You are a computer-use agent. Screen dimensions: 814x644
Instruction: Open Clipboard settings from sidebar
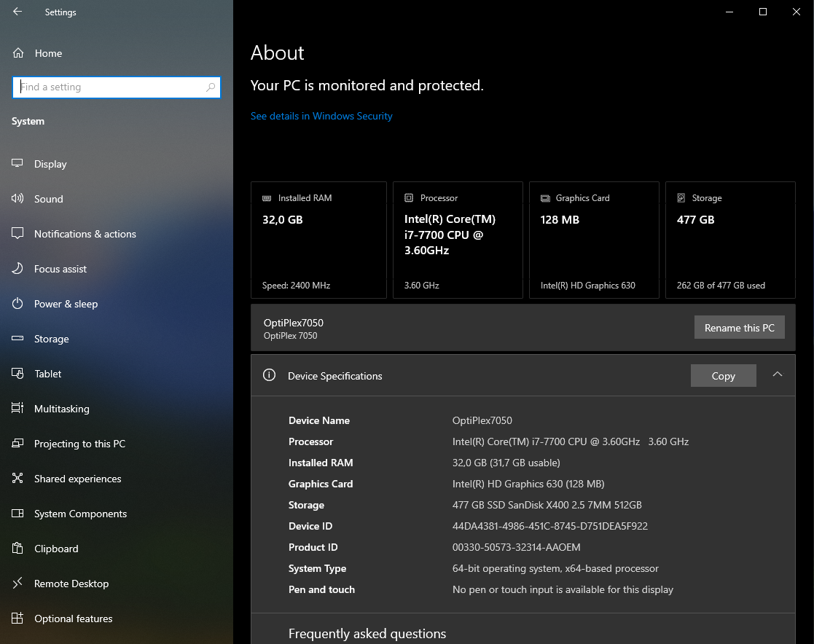click(55, 549)
